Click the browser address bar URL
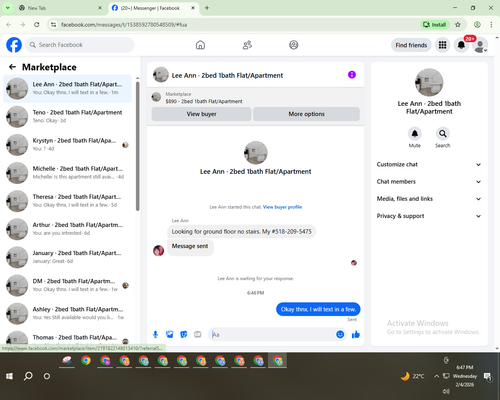 point(124,25)
